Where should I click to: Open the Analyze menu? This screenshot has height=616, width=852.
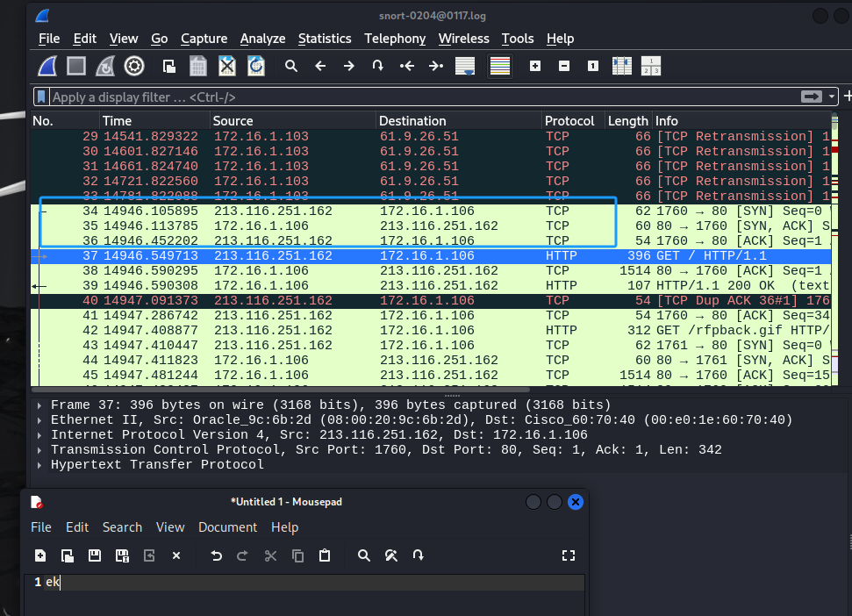coord(263,39)
